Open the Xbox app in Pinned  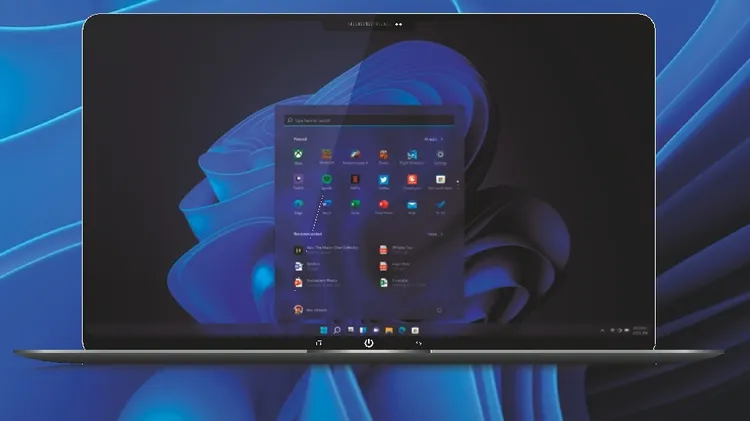(298, 154)
